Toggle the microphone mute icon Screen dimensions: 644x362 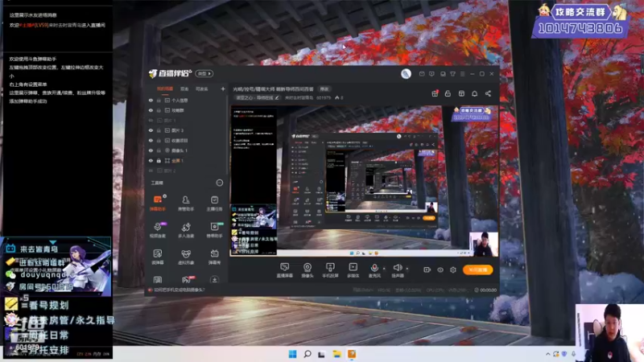[x=374, y=268]
